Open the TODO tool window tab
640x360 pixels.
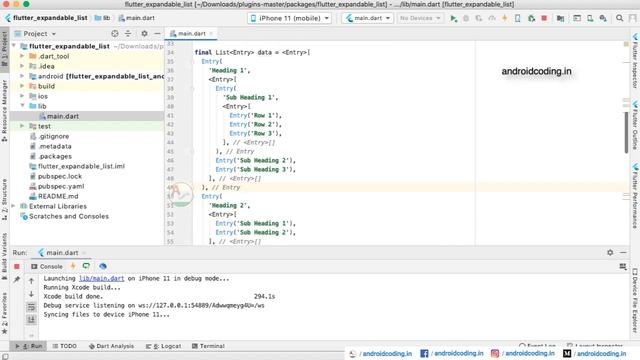point(64,346)
